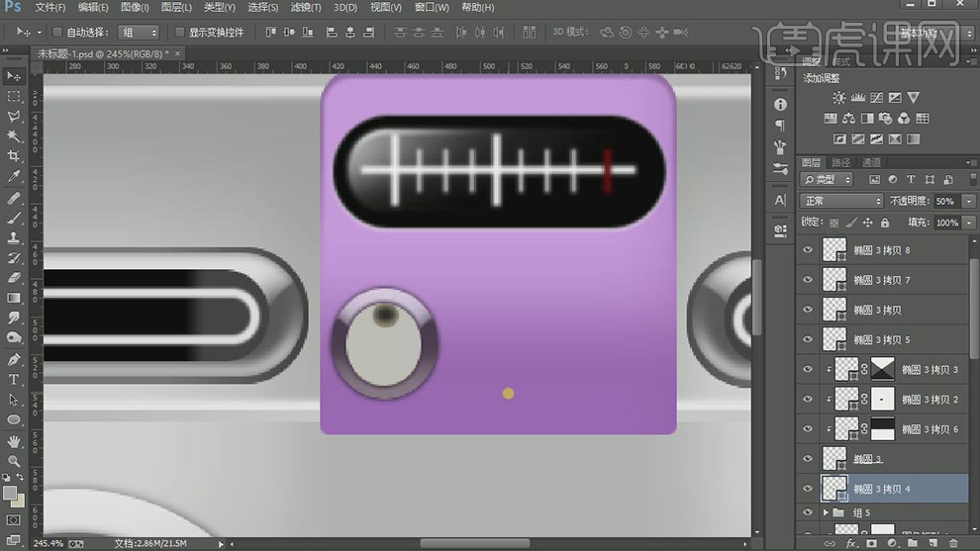This screenshot has height=551, width=980.
Task: Hide the 椭圆 3 拷贝 5 layer
Action: 808,339
